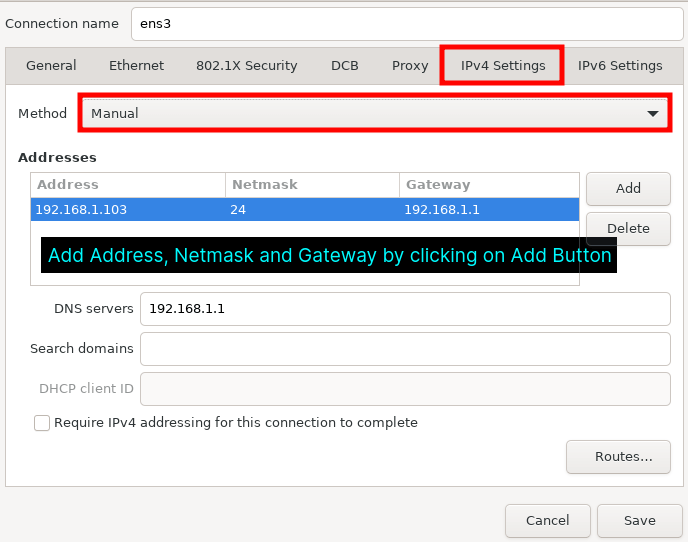688x542 pixels.
Task: Enable Require IPv4 addressing checkbox
Action: coord(42,423)
